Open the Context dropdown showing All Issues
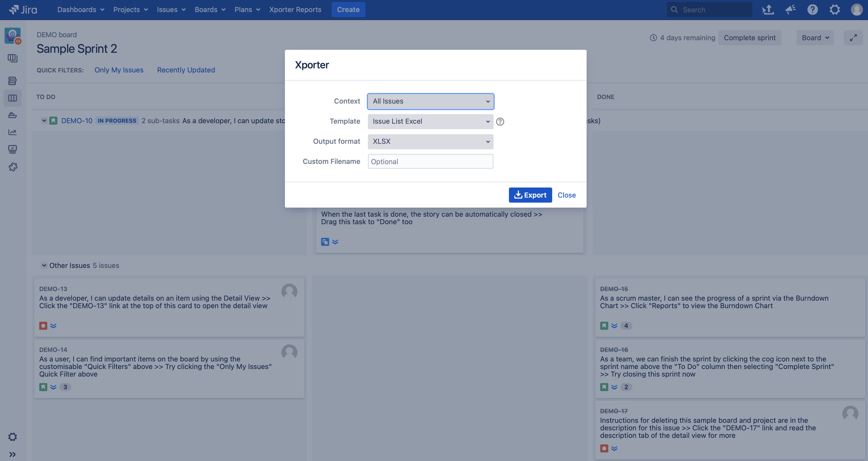868x461 pixels. 430,101
